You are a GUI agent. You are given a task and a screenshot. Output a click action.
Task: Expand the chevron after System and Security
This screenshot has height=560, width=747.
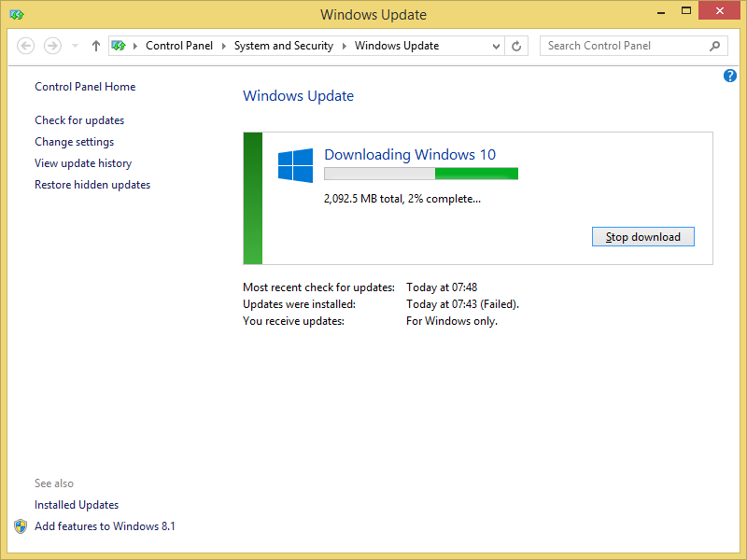click(344, 46)
